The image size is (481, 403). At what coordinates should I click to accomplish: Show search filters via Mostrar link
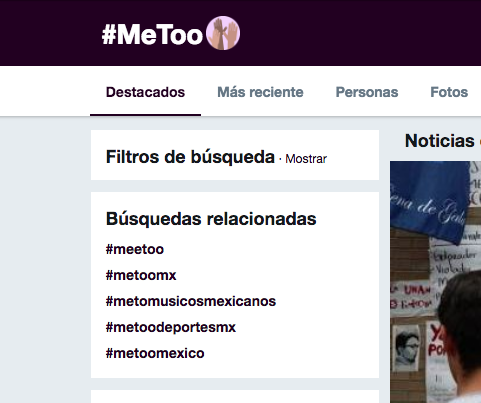pyautogui.click(x=306, y=159)
